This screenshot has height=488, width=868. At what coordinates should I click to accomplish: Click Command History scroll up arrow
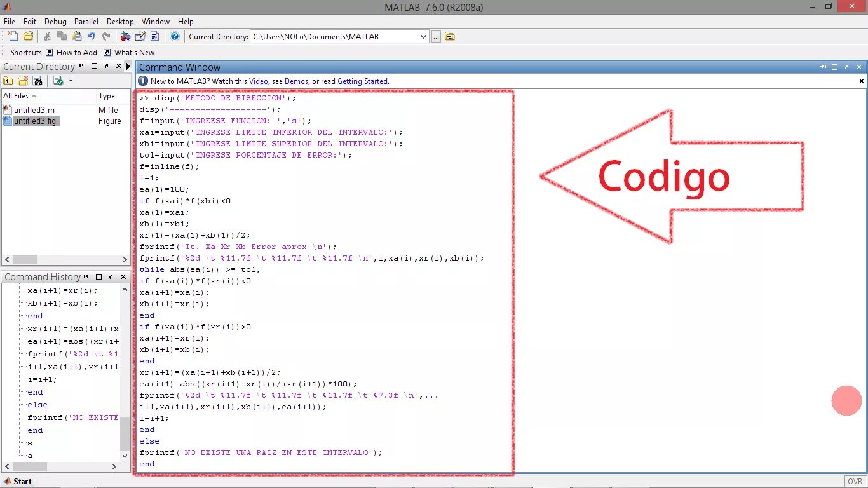click(125, 288)
